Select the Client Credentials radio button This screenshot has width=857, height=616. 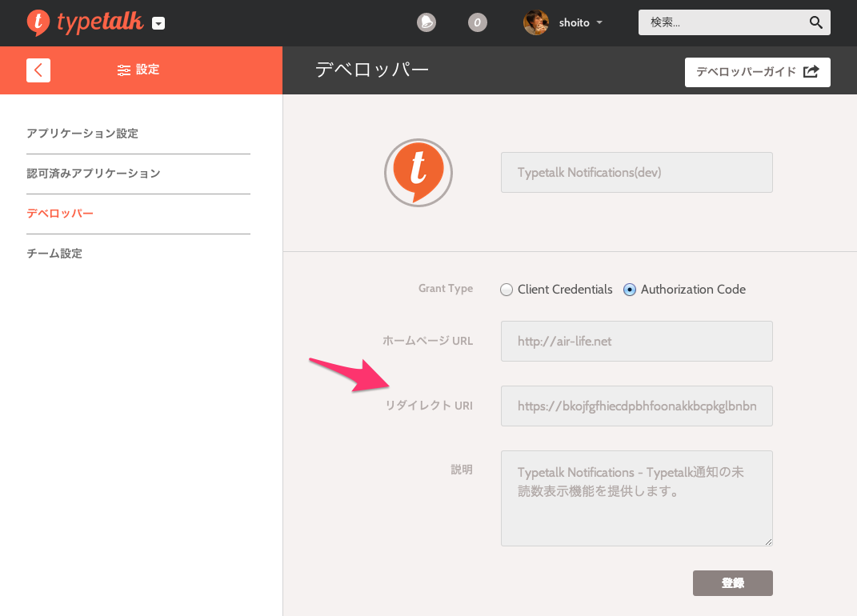point(507,290)
